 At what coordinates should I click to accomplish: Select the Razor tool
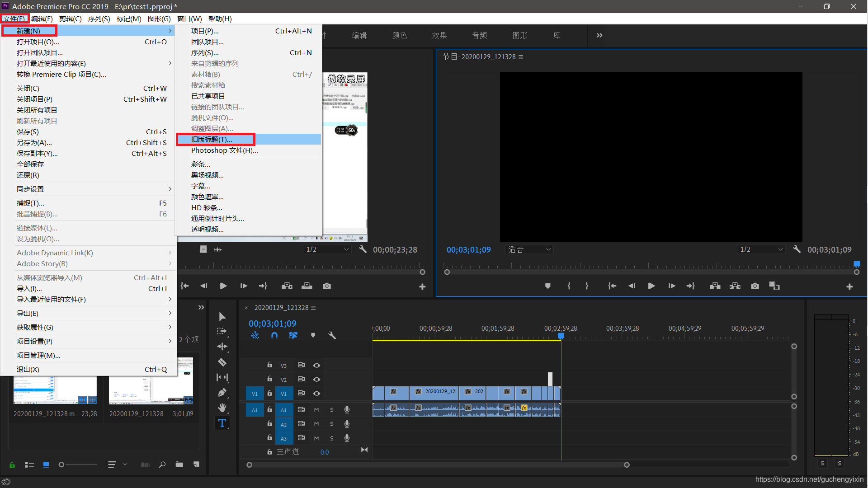point(222,362)
